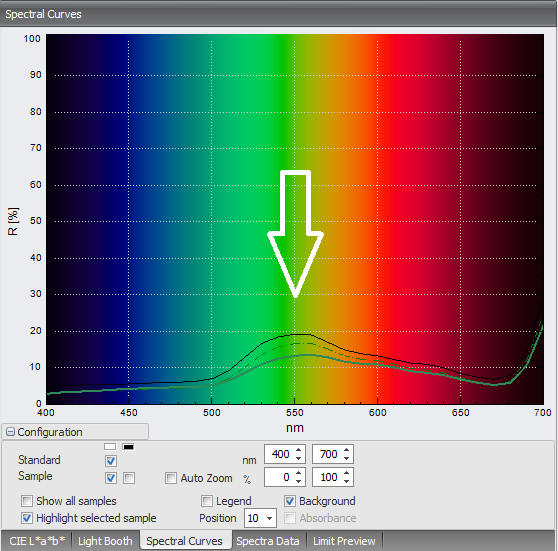Click the black background swatch icon
558x551 pixels.
[128, 446]
